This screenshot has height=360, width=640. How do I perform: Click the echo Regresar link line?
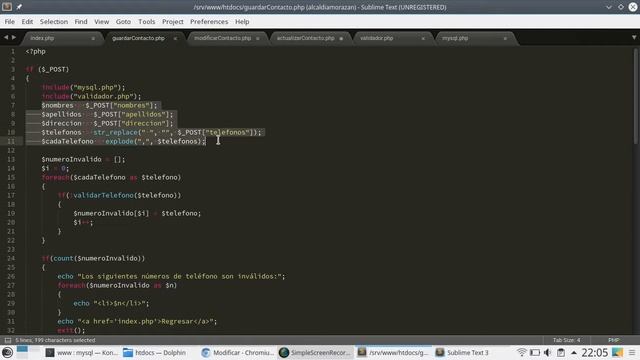pos(137,321)
